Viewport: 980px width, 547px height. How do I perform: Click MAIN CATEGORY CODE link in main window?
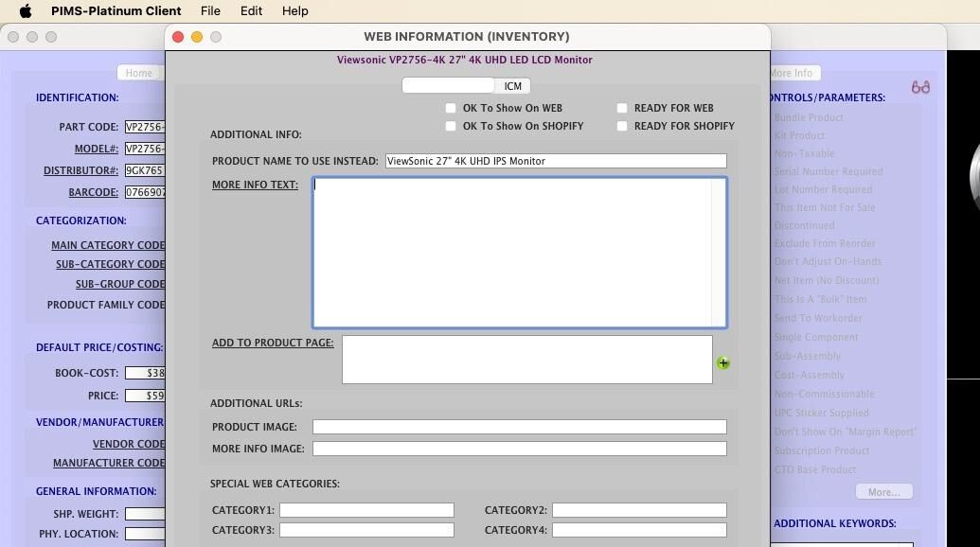point(108,245)
